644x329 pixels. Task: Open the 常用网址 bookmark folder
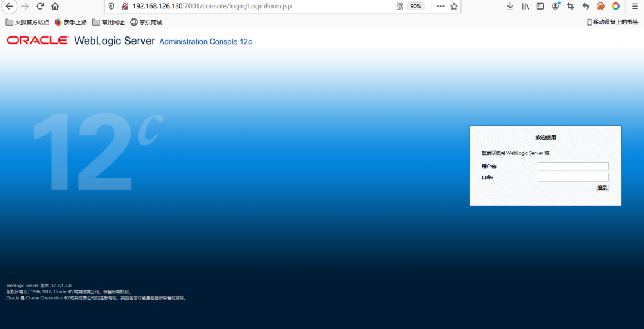[x=109, y=22]
